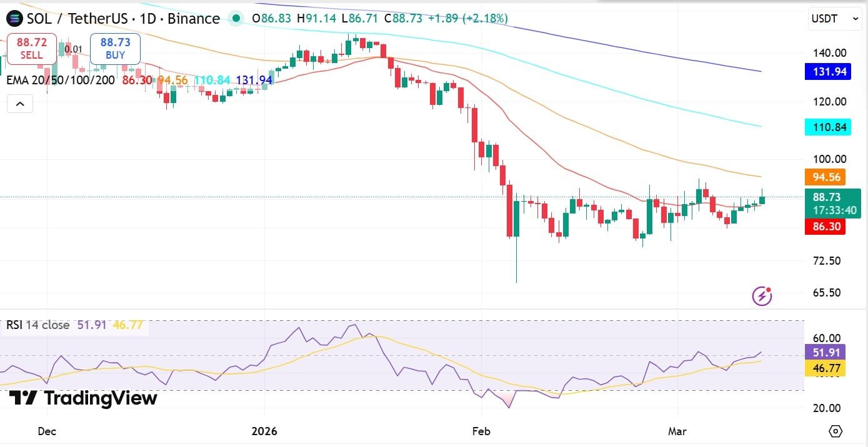The image size is (868, 447).
Task: Click the dark blue 131.94 price axis label
Action: [x=826, y=72]
